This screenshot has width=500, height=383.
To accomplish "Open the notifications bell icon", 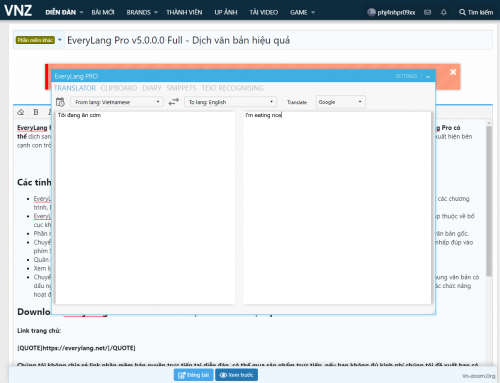I will (444, 12).
